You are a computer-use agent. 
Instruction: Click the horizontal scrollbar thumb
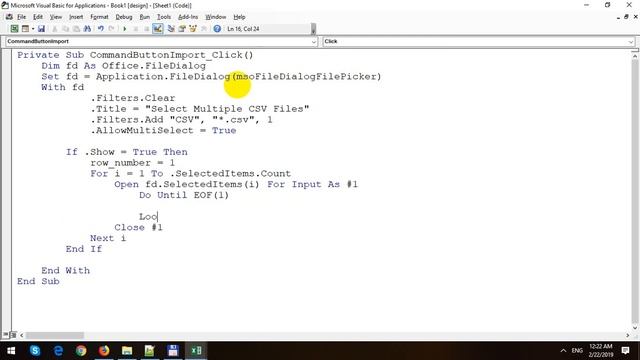(x=55, y=335)
